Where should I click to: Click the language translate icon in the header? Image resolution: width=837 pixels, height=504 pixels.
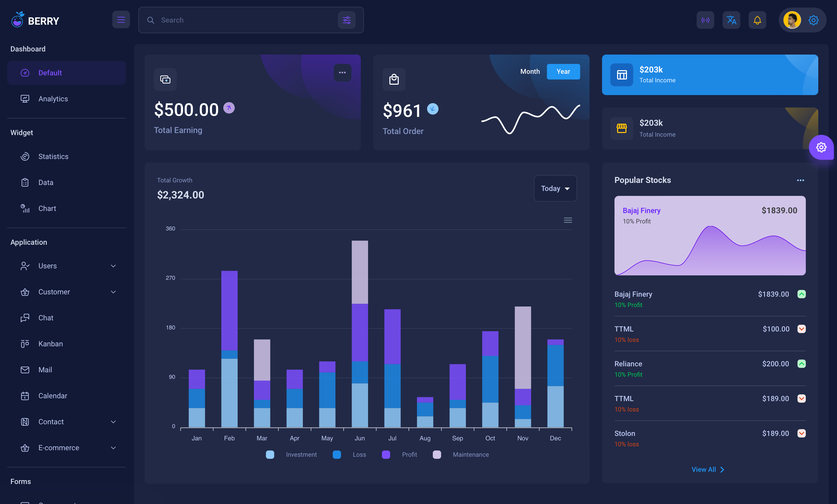click(x=731, y=20)
